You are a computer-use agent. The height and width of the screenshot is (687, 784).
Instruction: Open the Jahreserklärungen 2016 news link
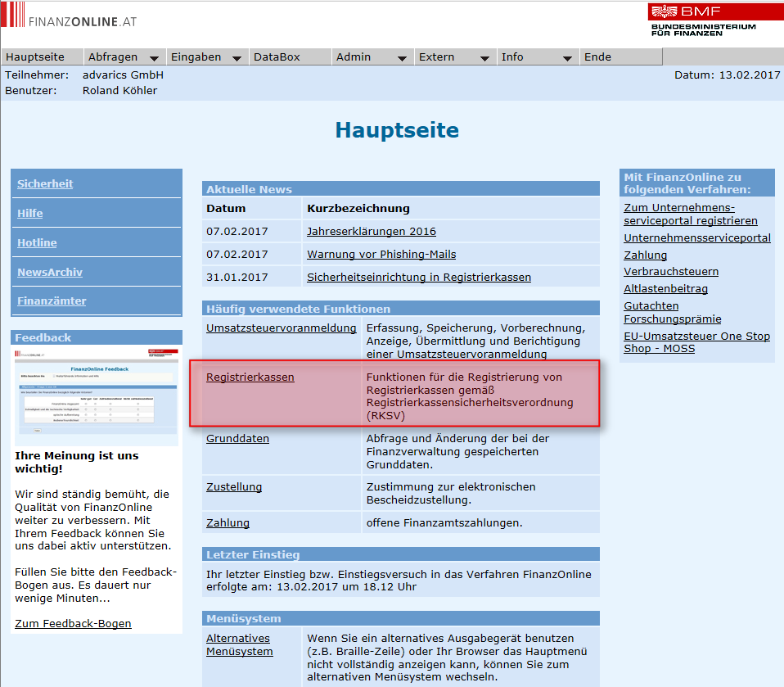[372, 231]
